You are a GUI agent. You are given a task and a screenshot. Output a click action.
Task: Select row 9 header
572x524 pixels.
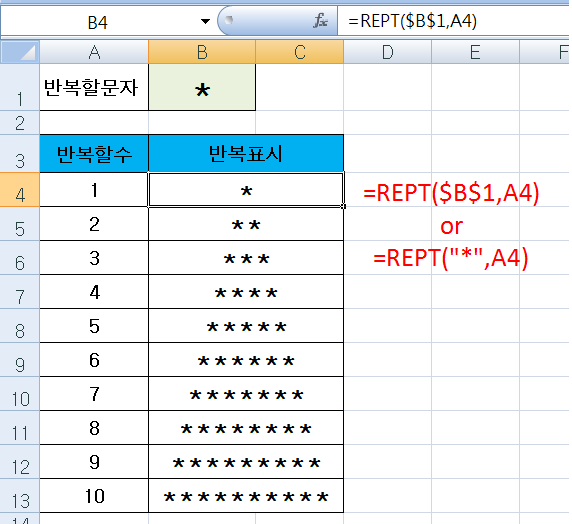(x=20, y=359)
